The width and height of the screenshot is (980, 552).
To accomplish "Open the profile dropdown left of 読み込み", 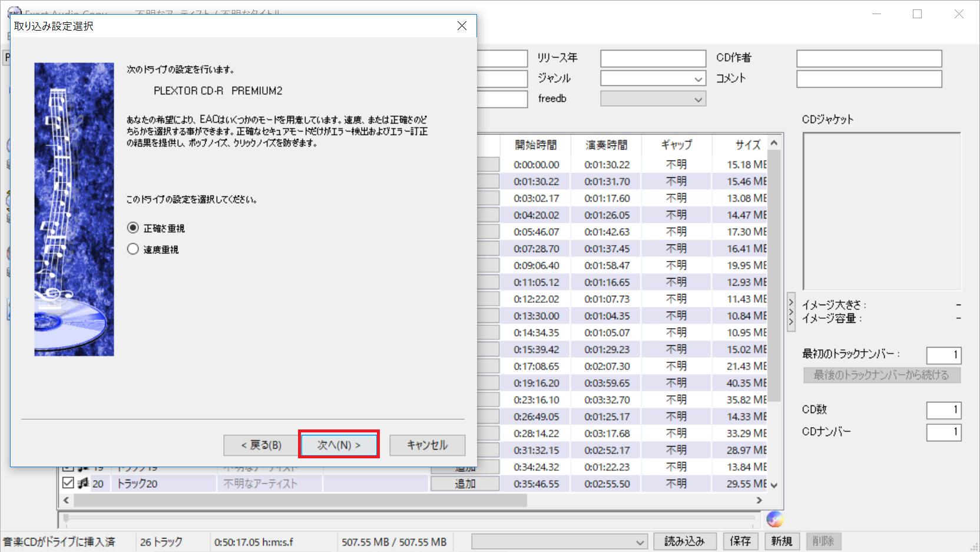I will coord(559,542).
